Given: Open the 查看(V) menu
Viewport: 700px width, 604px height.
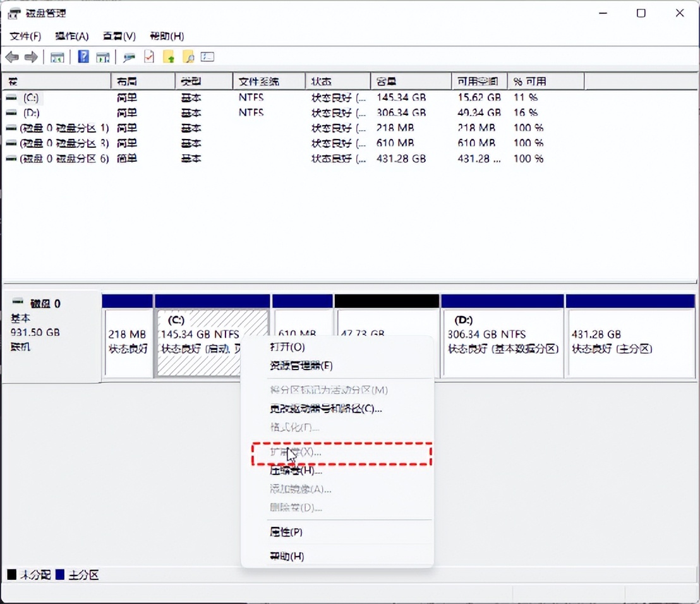Looking at the screenshot, I should click(x=118, y=36).
